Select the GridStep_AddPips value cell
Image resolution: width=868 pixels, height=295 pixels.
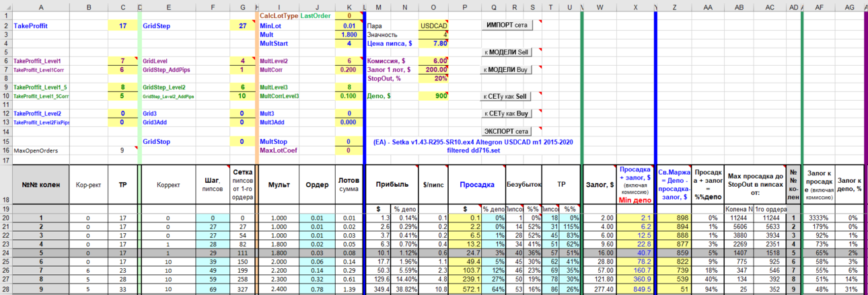pos(242,69)
